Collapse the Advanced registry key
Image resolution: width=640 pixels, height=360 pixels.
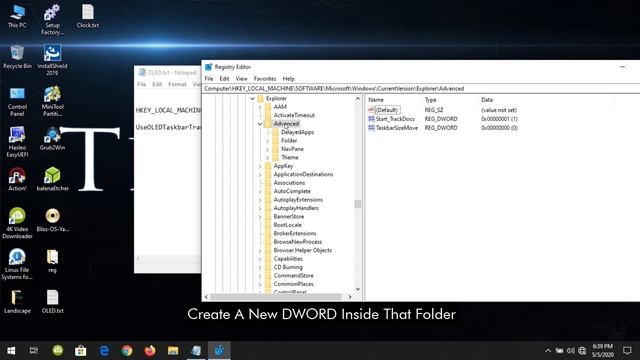click(x=260, y=124)
